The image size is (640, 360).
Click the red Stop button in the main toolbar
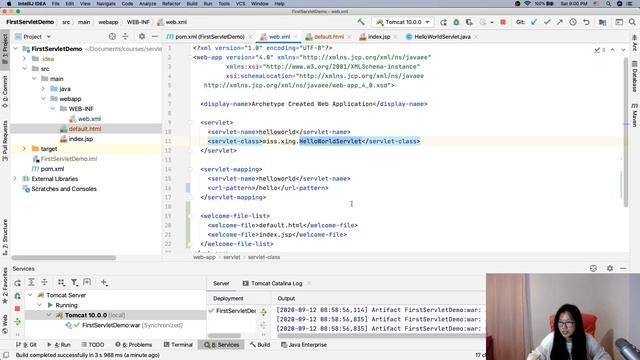click(x=503, y=22)
